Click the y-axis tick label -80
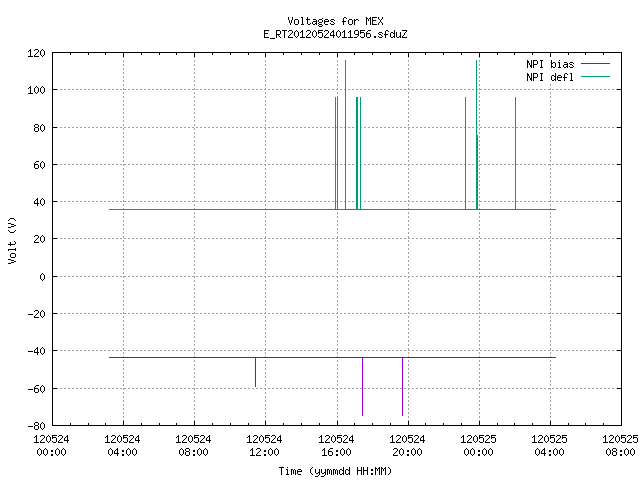 [36, 426]
